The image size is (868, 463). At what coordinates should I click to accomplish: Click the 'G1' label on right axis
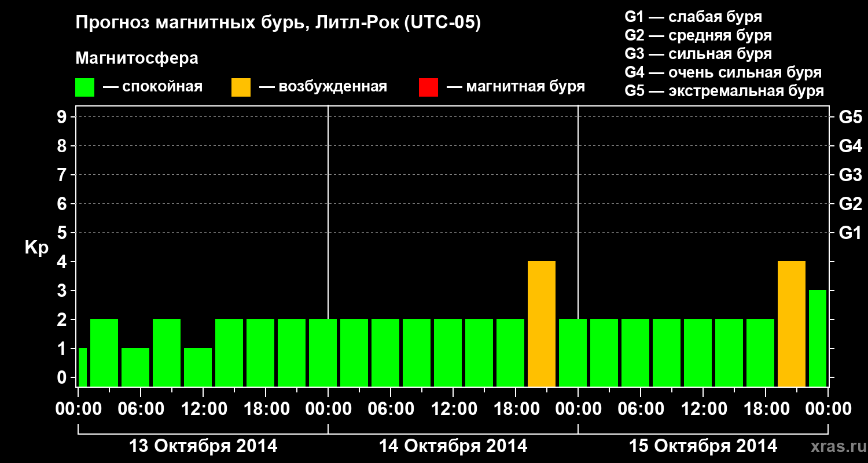point(850,233)
